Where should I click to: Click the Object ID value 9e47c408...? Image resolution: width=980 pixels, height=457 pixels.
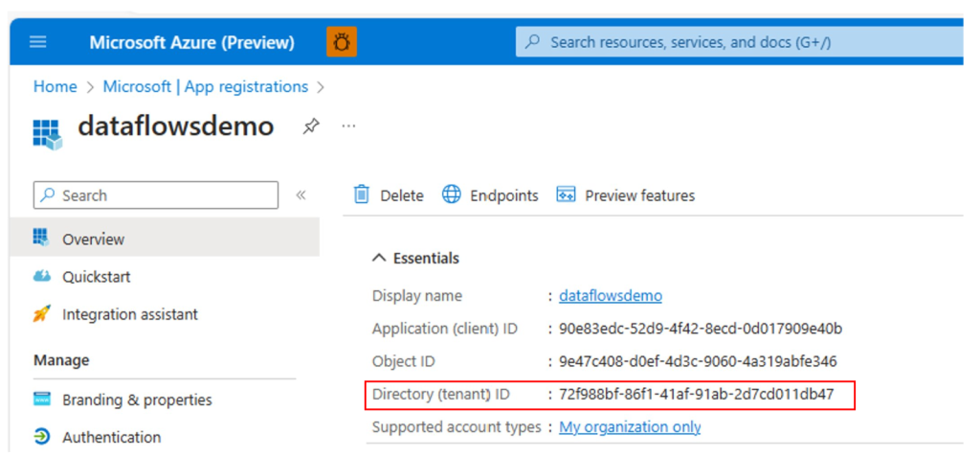tap(698, 362)
